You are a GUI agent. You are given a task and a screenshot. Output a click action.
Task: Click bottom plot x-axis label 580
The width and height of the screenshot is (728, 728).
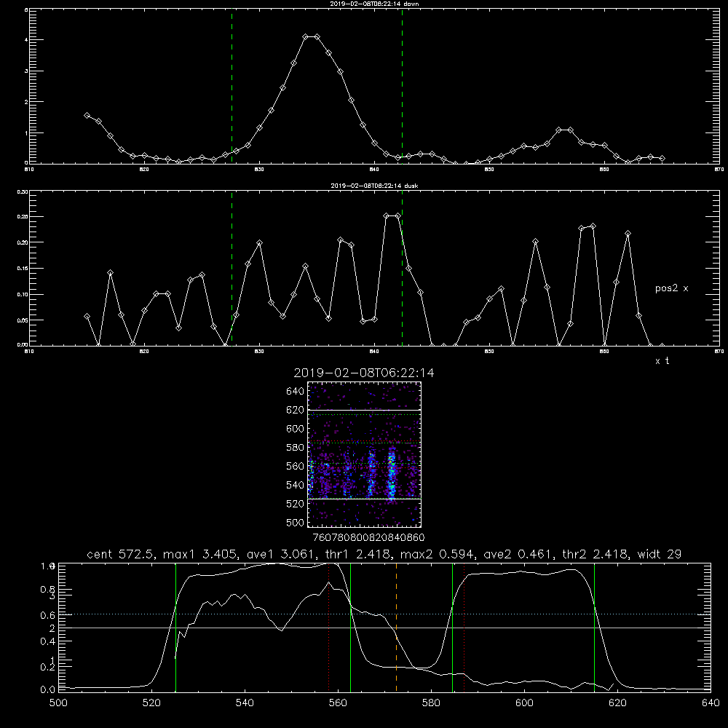pos(431,703)
